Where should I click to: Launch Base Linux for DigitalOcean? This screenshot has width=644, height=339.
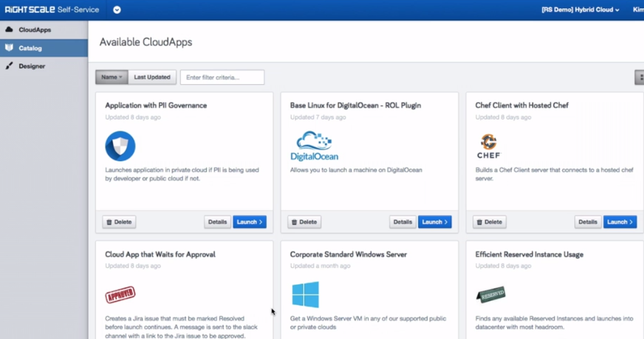[x=435, y=222]
